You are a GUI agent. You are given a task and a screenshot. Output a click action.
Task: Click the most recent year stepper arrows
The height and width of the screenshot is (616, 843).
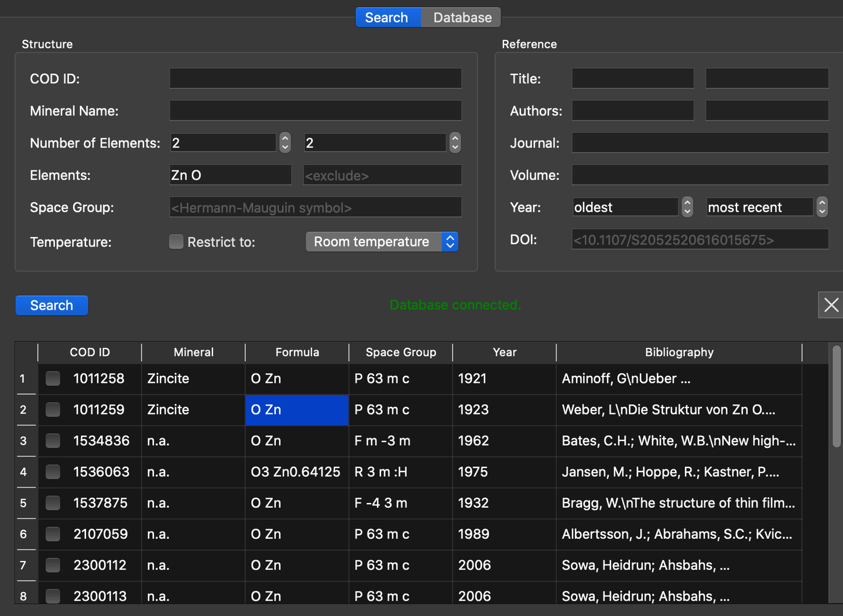(x=822, y=207)
